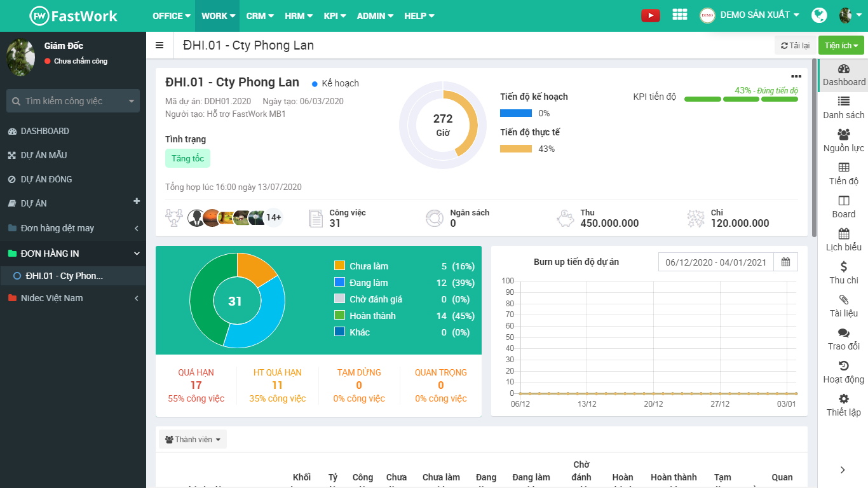Click the KPI tiến độ progress bar
Image resolution: width=868 pixels, height=488 pixels.
click(741, 99)
